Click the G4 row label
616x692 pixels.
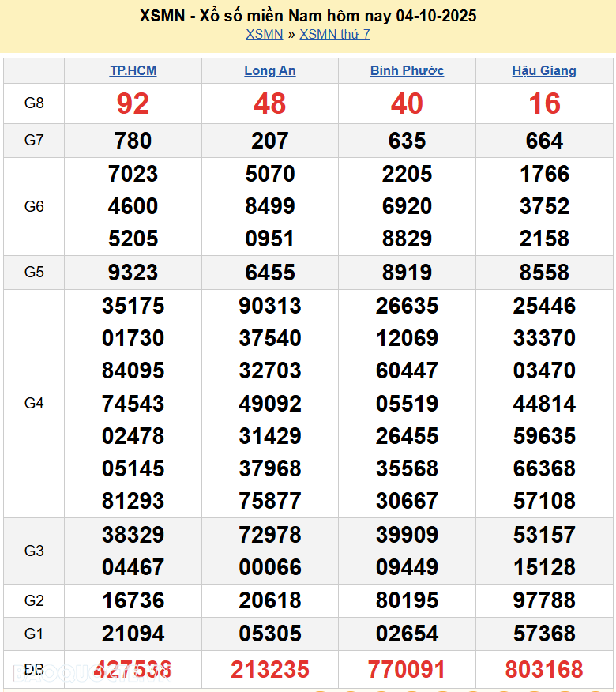coord(34,403)
